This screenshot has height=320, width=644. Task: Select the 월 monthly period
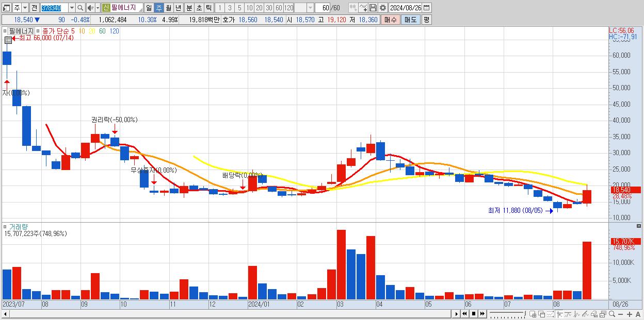(x=168, y=8)
